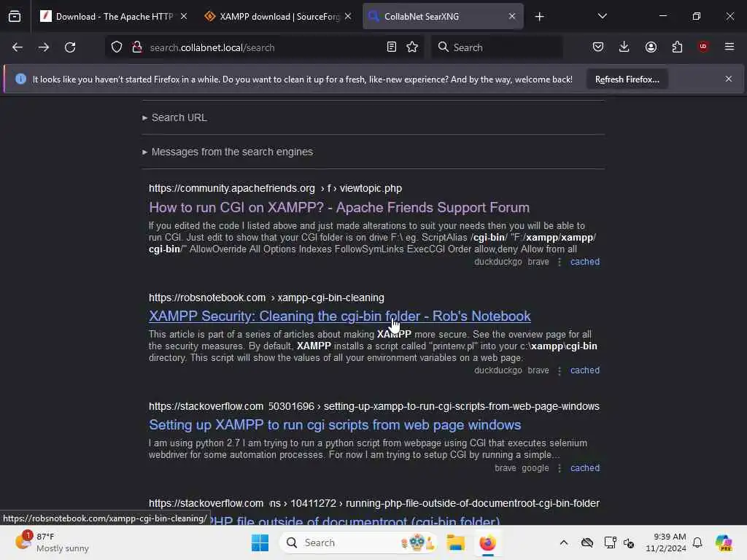747x560 pixels.
Task: Open cached link for Apache Friends result
Action: 585,262
